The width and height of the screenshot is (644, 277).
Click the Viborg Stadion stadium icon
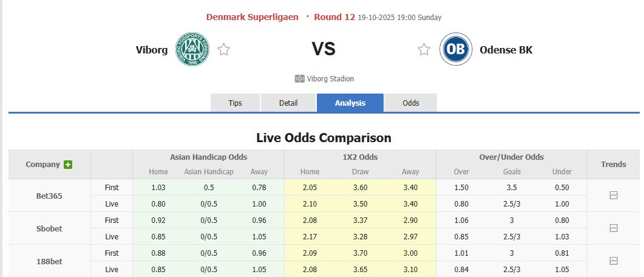pyautogui.click(x=299, y=79)
